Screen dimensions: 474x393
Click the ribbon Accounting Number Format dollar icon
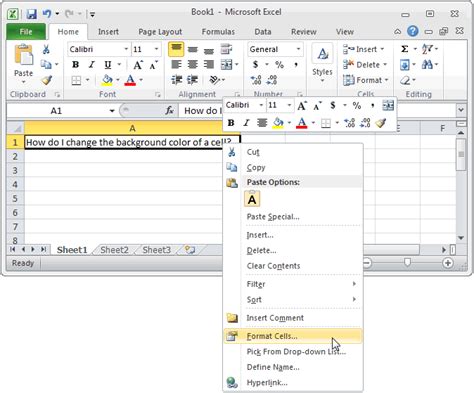pyautogui.click(x=255, y=64)
